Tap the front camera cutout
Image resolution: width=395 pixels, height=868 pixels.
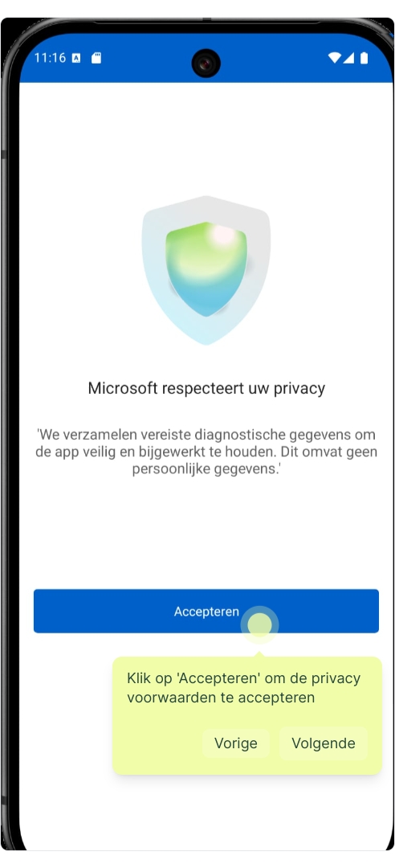click(x=206, y=63)
